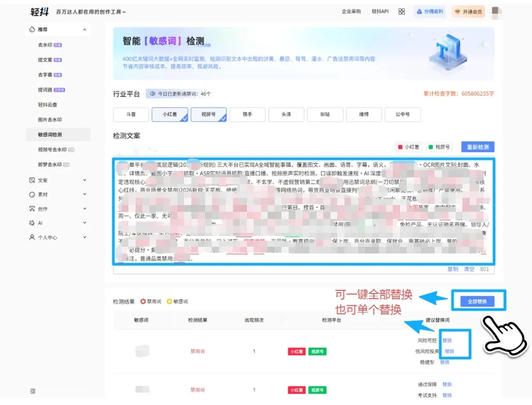Viewport: 532px width, 405px height.
Task: Open the 轻抖API link
Action: [380, 11]
